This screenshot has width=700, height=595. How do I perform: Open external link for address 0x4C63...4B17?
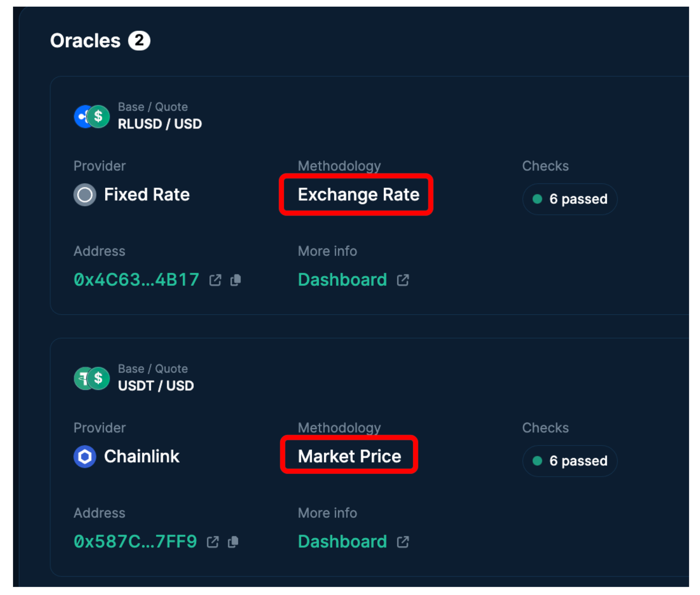[215, 280]
